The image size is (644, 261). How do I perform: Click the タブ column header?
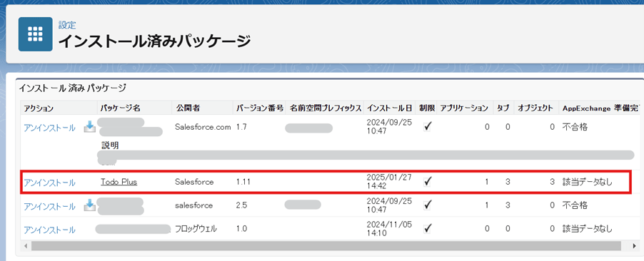click(x=503, y=108)
